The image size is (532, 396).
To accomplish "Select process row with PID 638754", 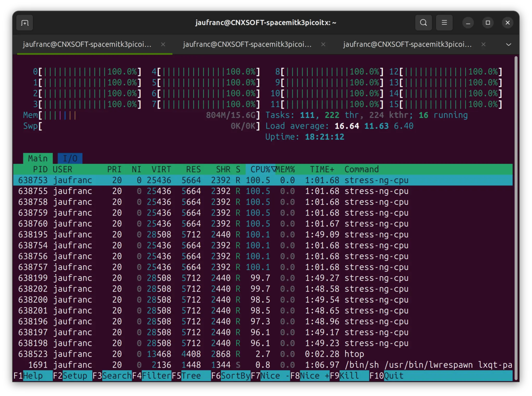I will pos(263,245).
